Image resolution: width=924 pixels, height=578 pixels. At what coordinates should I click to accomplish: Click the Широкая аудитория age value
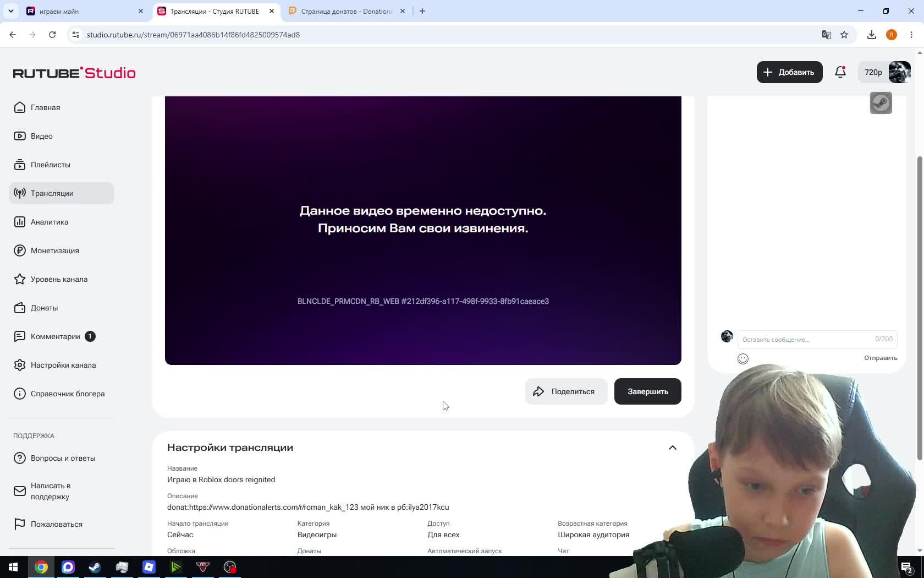point(593,535)
